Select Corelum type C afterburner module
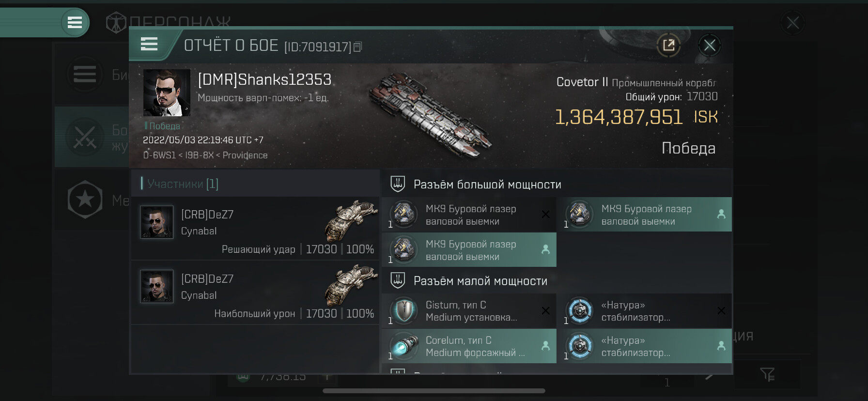The height and width of the screenshot is (401, 868). 469,346
